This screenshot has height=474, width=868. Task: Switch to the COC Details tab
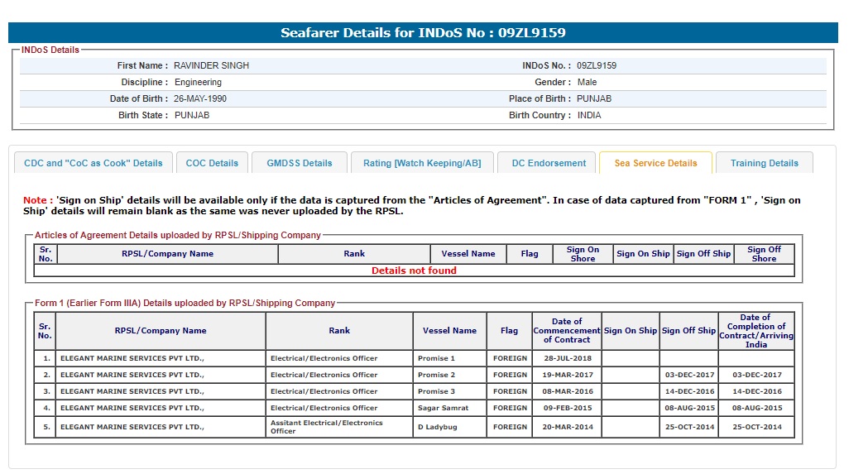212,163
